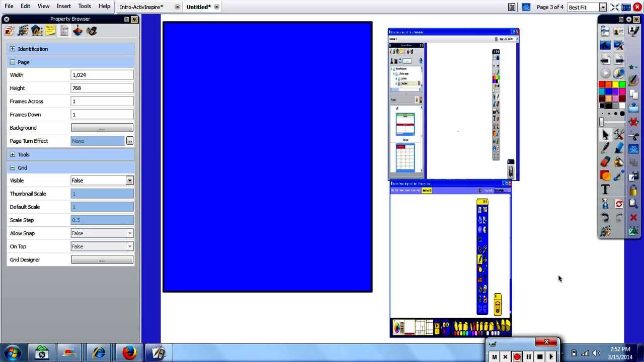Click the Clear spray bottle tool
Viewport: 644px width, 362px height.
click(x=605, y=204)
